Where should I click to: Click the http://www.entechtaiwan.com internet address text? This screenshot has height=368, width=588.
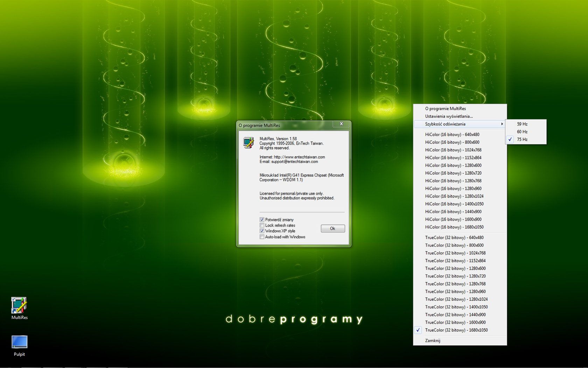pyautogui.click(x=299, y=157)
